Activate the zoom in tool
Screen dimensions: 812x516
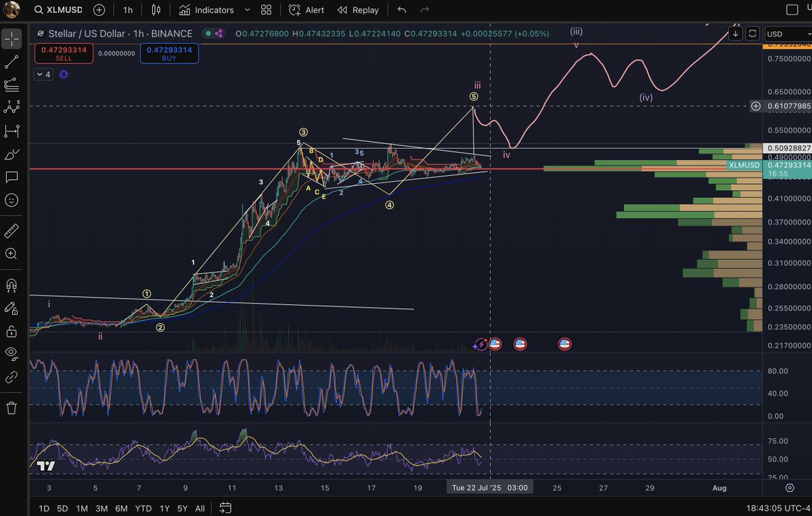point(12,254)
